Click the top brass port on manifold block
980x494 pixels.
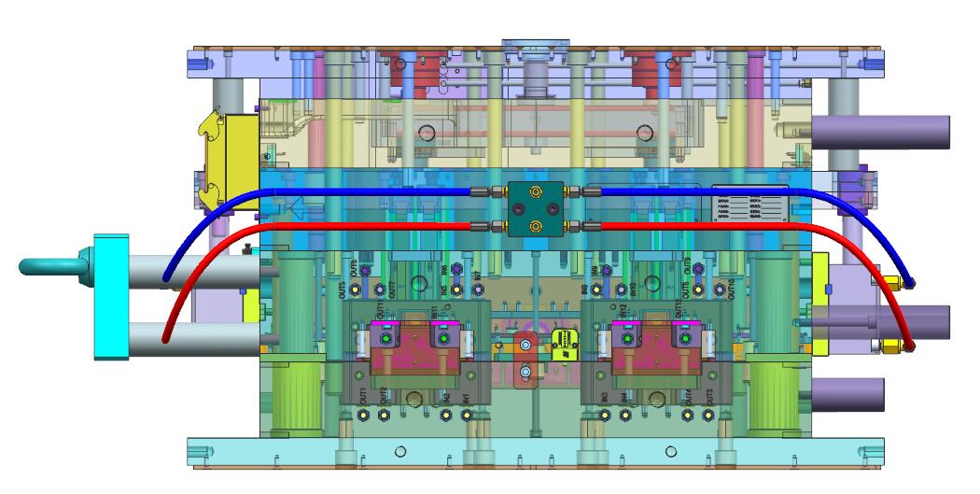(537, 192)
